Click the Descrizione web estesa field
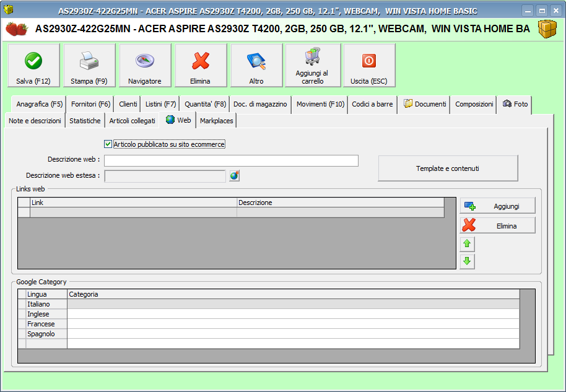This screenshot has height=392, width=566. tap(165, 176)
